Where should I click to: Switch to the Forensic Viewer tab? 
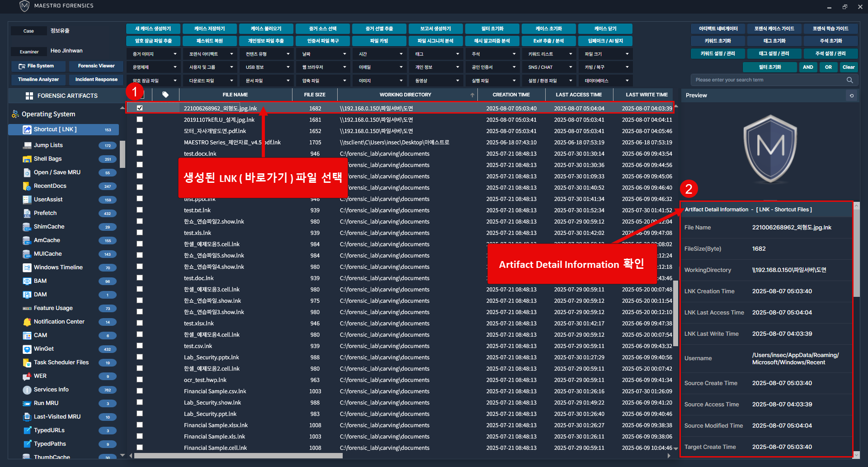coord(96,66)
